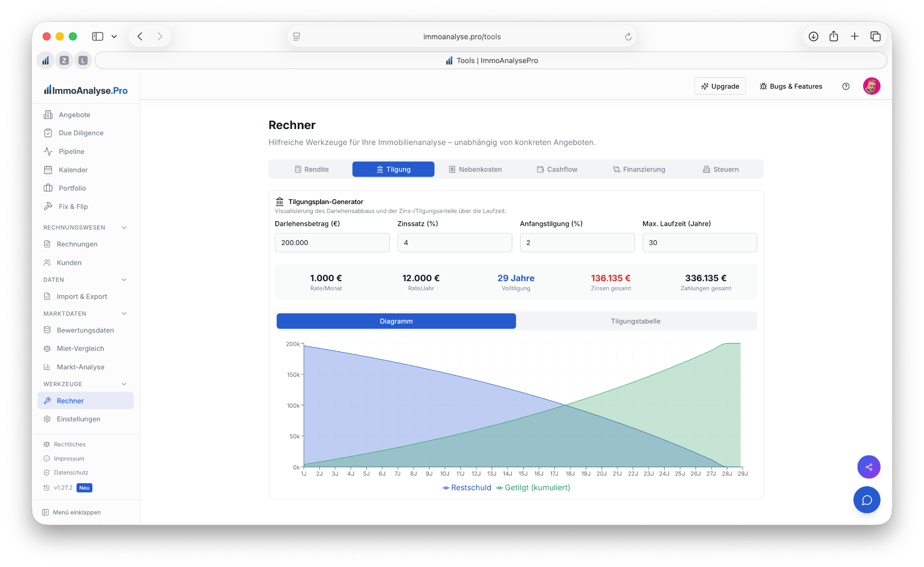Collapse the Rechnungswesen section
Image resolution: width=924 pixels, height=567 pixels.
pos(124,227)
